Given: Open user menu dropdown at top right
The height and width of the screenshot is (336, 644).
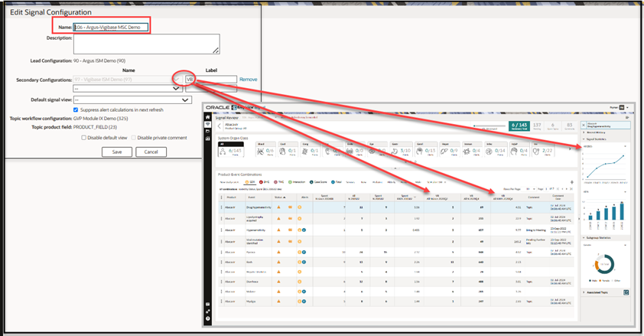Looking at the screenshot, I should point(627,107).
